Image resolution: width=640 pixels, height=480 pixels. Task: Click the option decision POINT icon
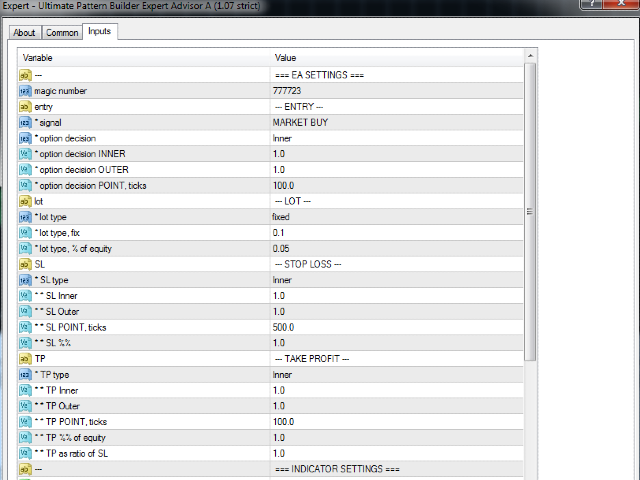[x=25, y=186]
